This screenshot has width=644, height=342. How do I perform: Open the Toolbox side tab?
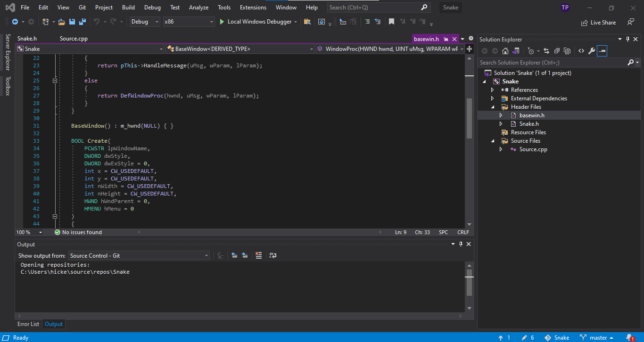click(8, 86)
